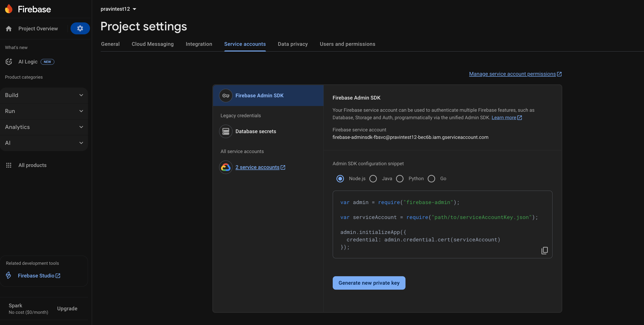Click the Firebase flame logo
Screen dimensions: 644x325
[x=9, y=9]
